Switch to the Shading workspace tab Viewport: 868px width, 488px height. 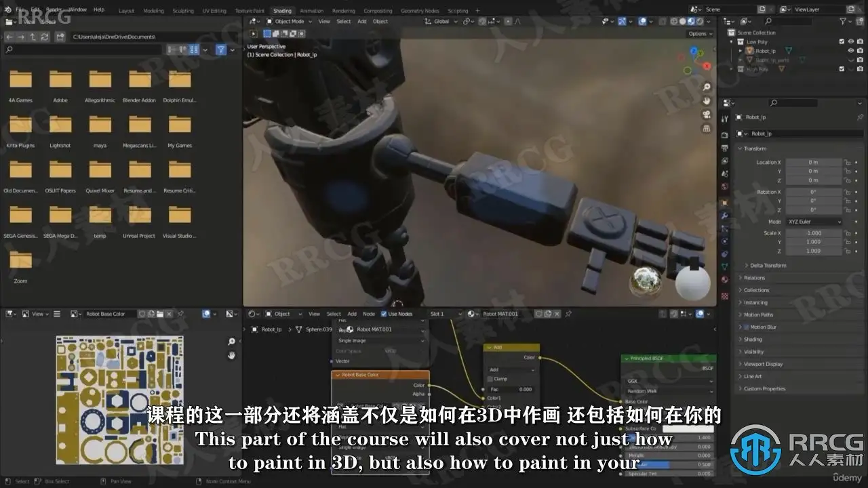pyautogui.click(x=282, y=11)
